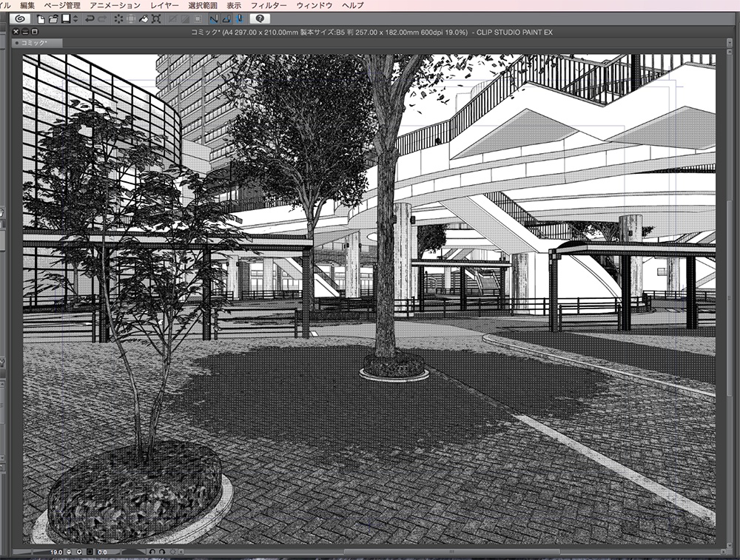Zoom out with the minus magnifier

(69, 552)
